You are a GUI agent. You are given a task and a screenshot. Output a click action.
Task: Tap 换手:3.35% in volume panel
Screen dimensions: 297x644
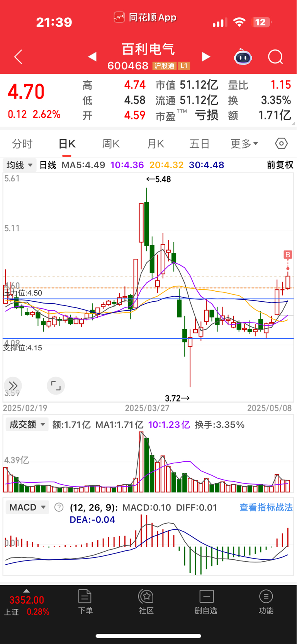[x=220, y=425]
